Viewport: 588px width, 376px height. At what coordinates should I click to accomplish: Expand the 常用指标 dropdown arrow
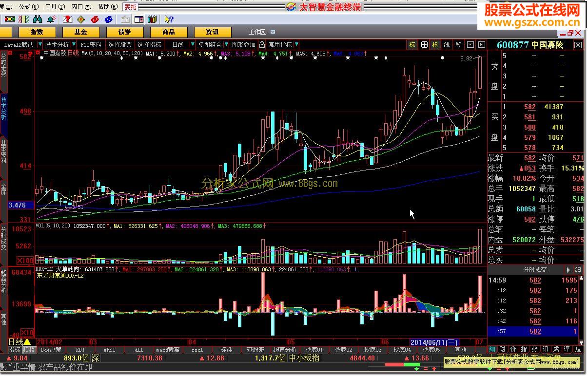(x=296, y=45)
